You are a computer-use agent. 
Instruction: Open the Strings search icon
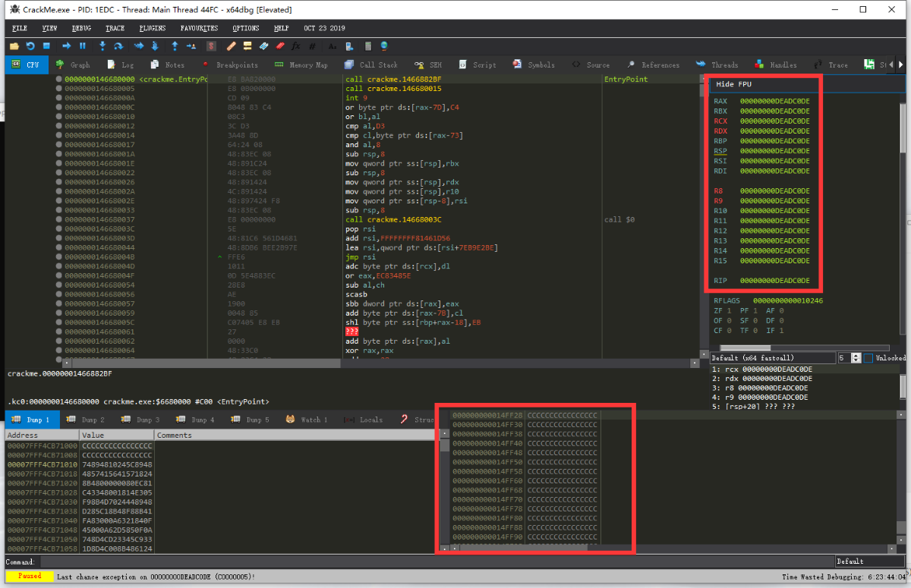[x=332, y=46]
